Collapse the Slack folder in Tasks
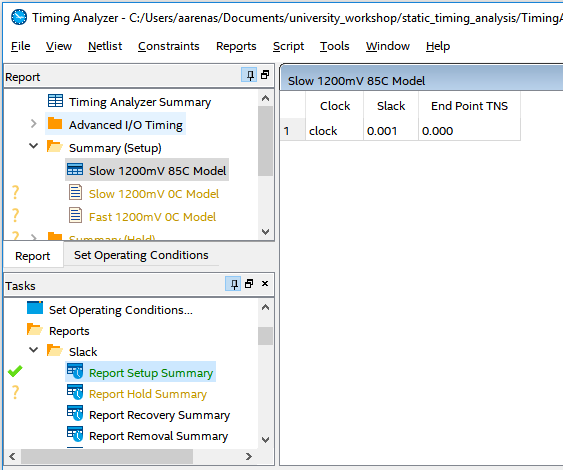The height and width of the screenshot is (470, 563). tap(33, 350)
